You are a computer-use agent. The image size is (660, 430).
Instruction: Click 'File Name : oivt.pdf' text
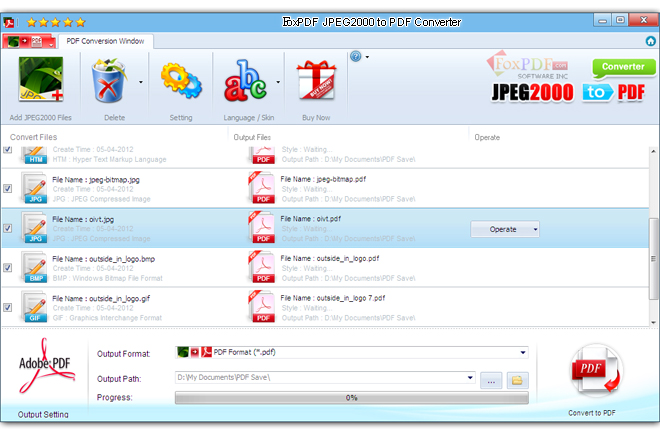point(311,219)
